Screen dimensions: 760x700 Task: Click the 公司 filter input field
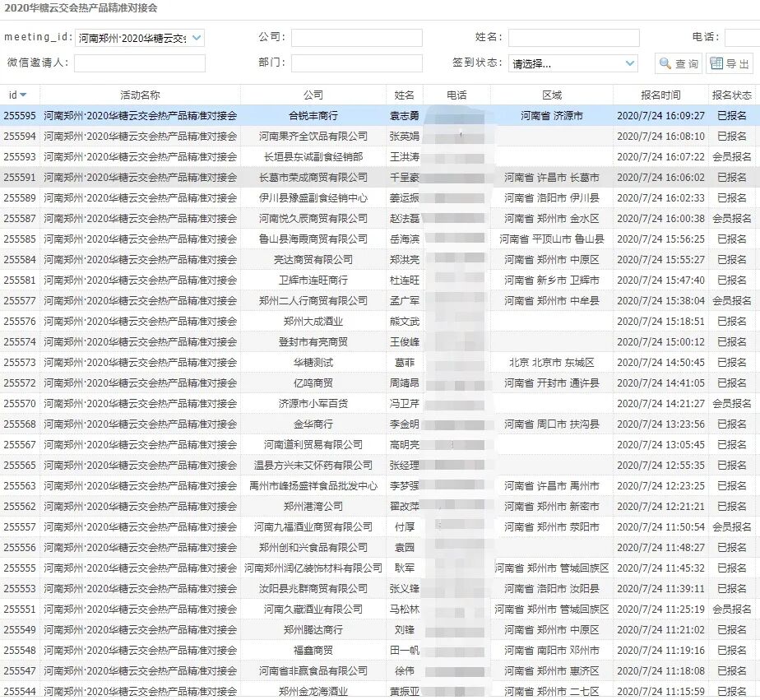pos(357,38)
